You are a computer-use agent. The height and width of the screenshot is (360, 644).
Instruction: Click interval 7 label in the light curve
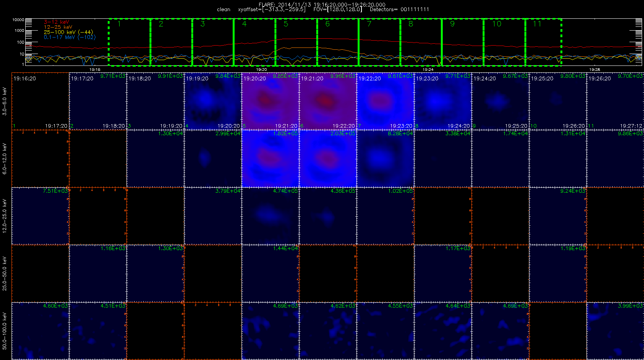[369, 24]
